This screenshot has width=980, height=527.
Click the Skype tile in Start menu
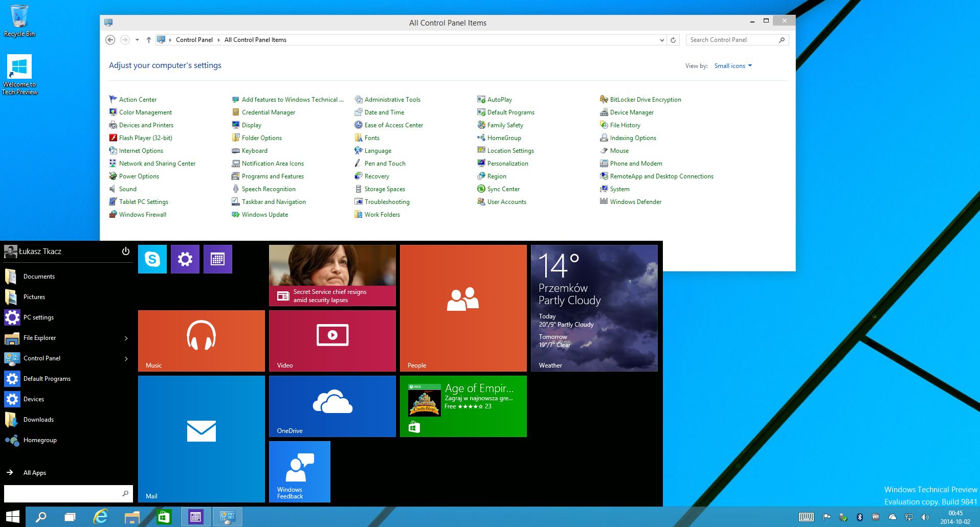pos(152,259)
